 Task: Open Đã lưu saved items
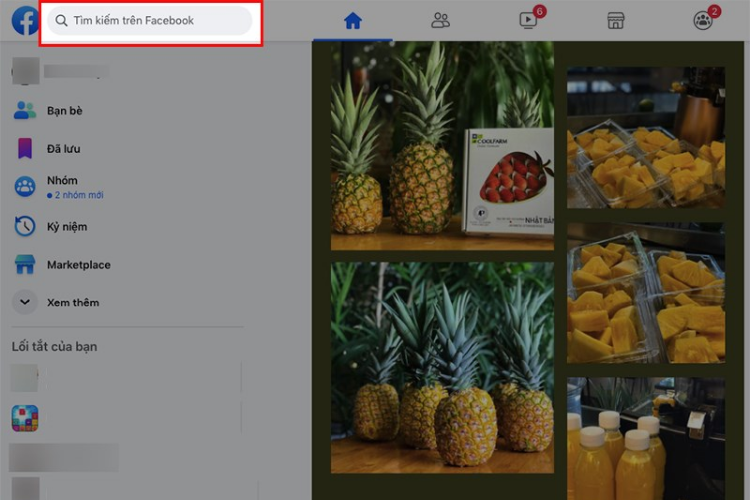(64, 149)
